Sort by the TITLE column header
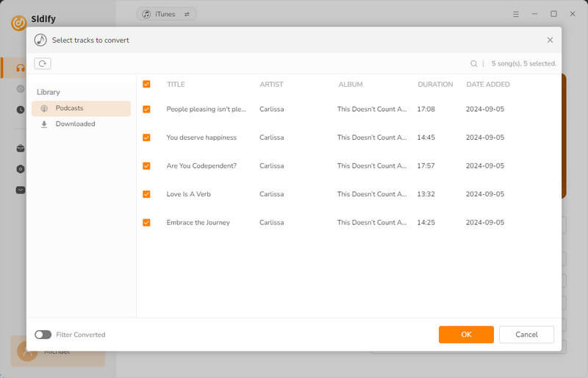Screen dimensions: 588x378 [176, 85]
